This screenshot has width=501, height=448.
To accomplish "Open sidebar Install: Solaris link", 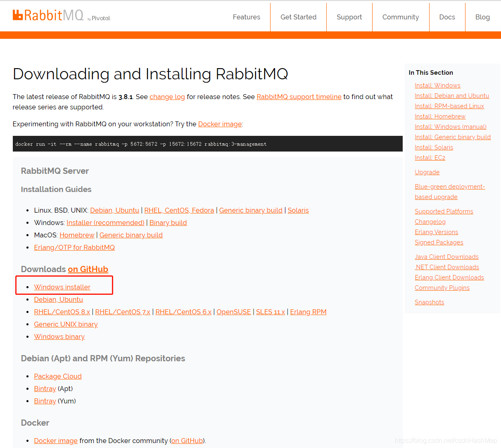I will click(434, 147).
